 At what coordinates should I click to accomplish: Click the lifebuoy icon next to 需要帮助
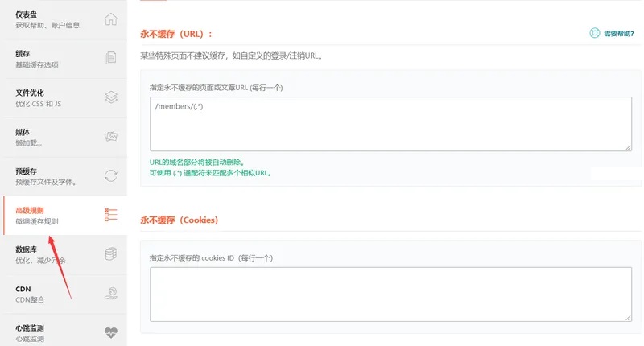pos(595,34)
